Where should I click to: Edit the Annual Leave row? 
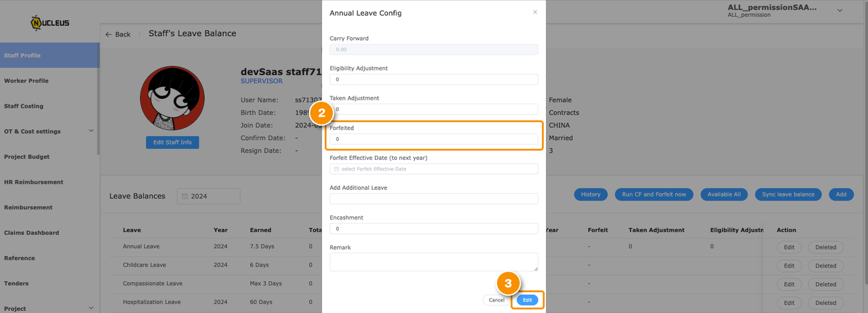789,247
